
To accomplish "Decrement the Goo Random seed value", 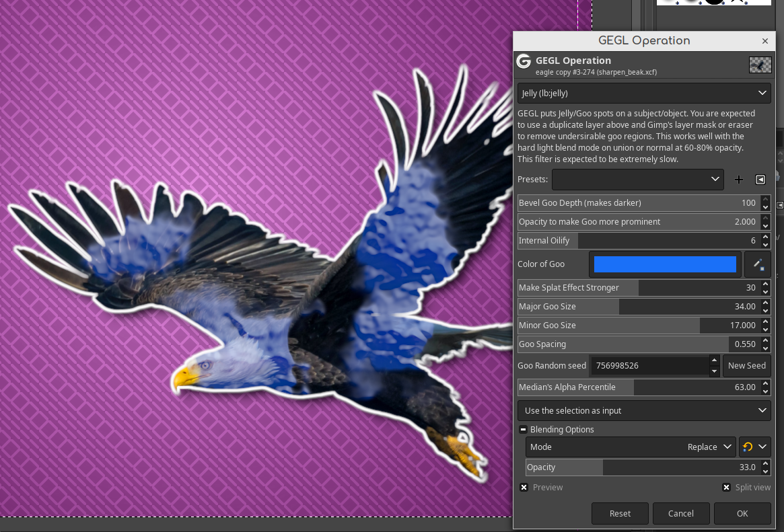I will [x=715, y=371].
